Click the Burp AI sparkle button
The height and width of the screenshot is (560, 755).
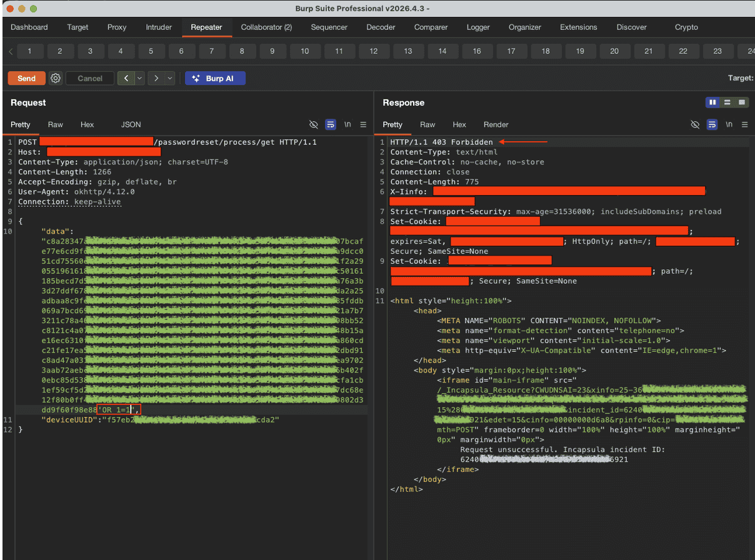coord(215,78)
